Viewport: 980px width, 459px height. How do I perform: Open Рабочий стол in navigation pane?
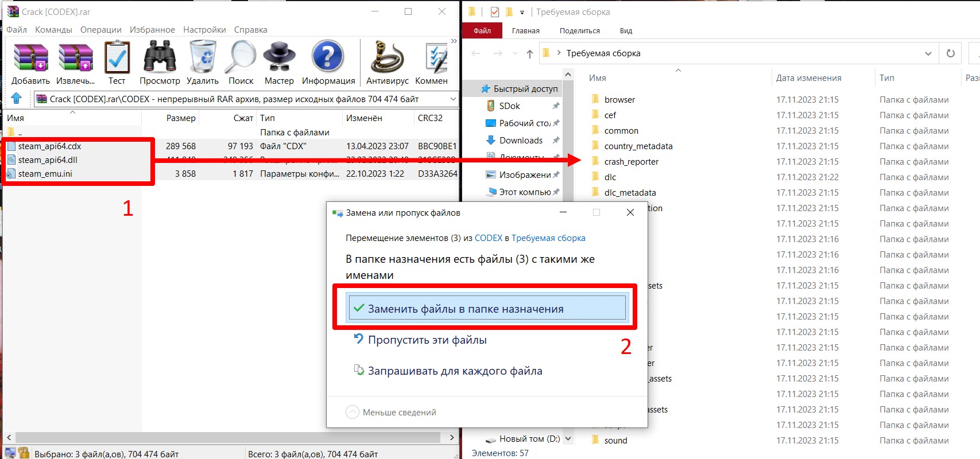[x=519, y=123]
